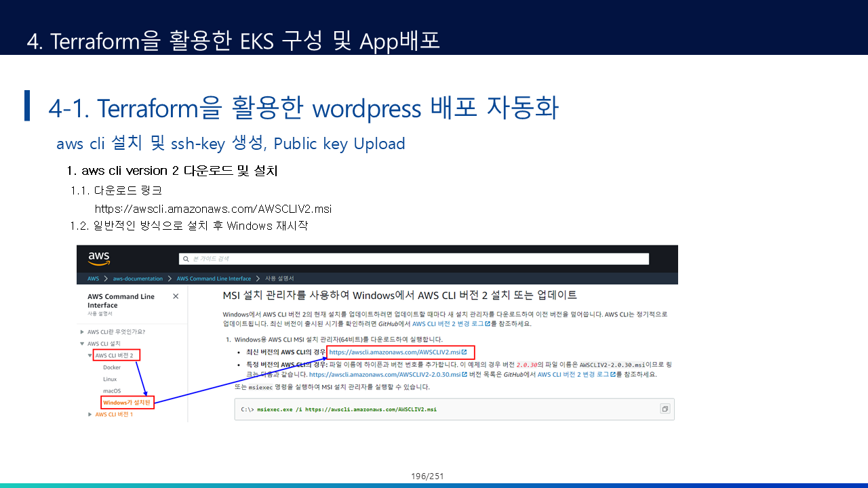Screen dimensions: 868x488
Task: Copy the msiexec command with copy icon
Action: 665,409
